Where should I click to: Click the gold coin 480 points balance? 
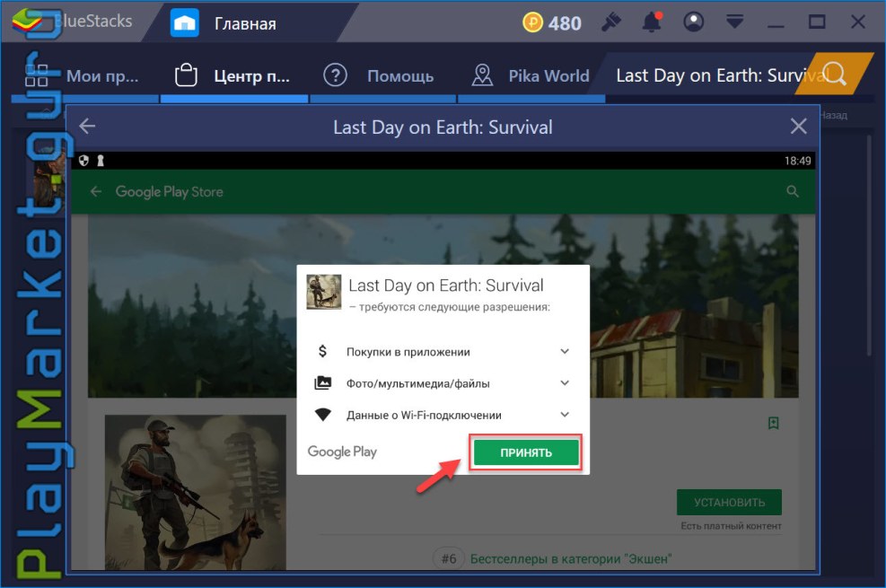point(552,23)
